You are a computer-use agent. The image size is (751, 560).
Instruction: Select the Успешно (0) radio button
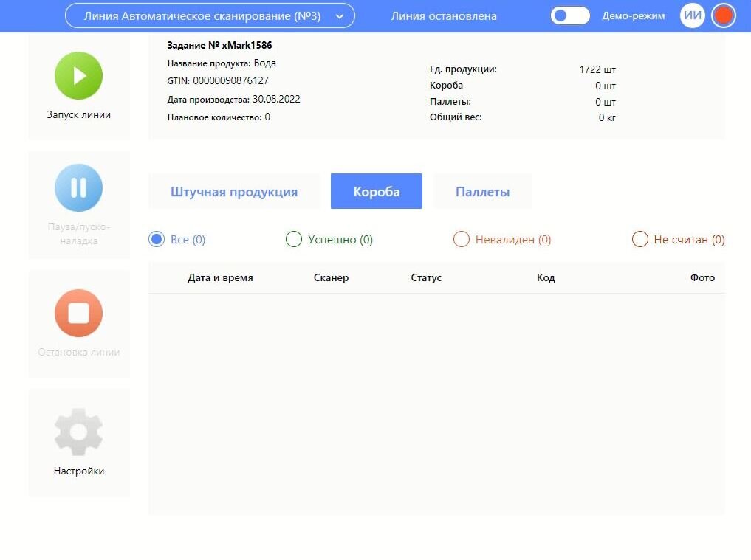(294, 239)
